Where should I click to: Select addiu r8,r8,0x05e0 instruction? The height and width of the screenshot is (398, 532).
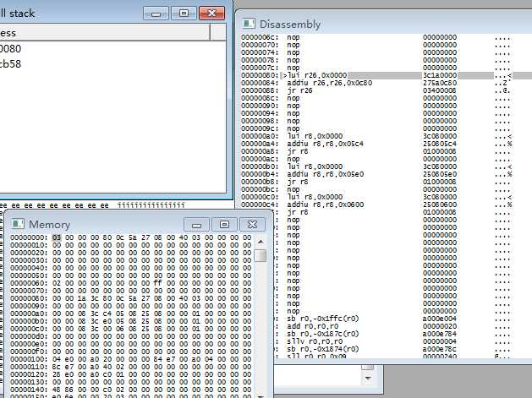point(325,174)
